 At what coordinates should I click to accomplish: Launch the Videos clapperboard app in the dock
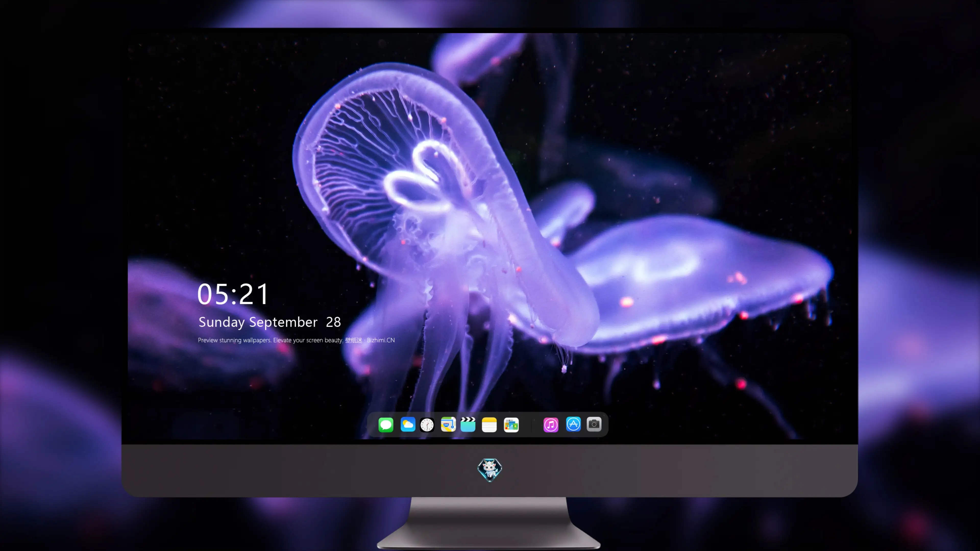468,424
